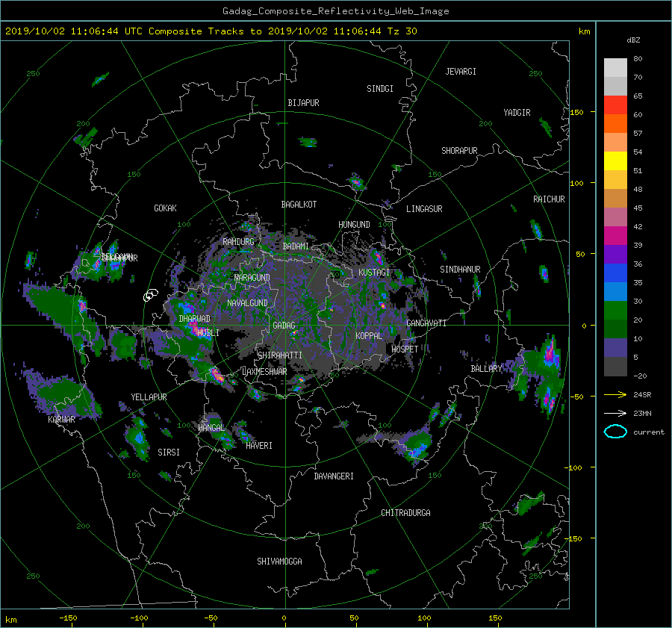Click the JEVARGI city label

coord(461,72)
